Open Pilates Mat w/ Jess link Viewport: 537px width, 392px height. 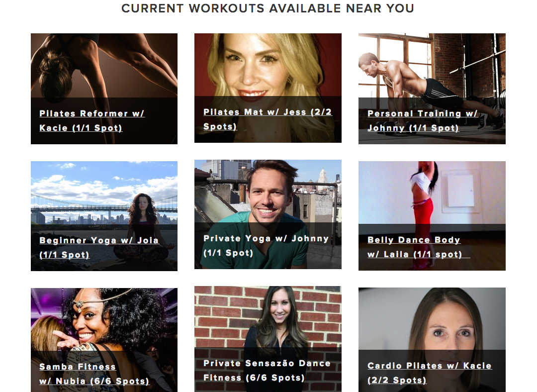[x=268, y=119]
